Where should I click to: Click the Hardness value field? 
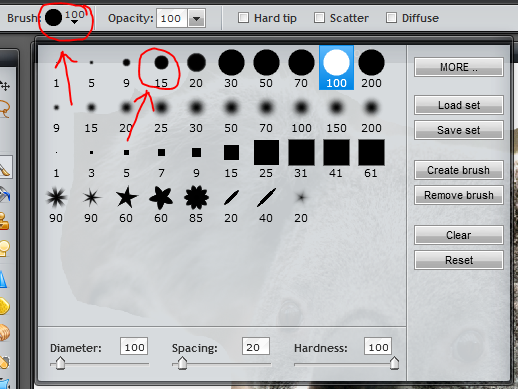(378, 347)
